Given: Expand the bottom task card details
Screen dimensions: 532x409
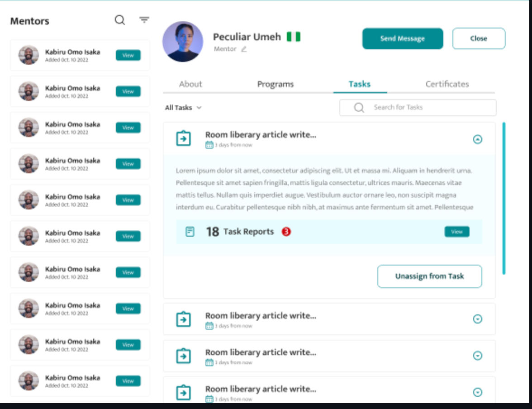Looking at the screenshot, I should tap(477, 393).
